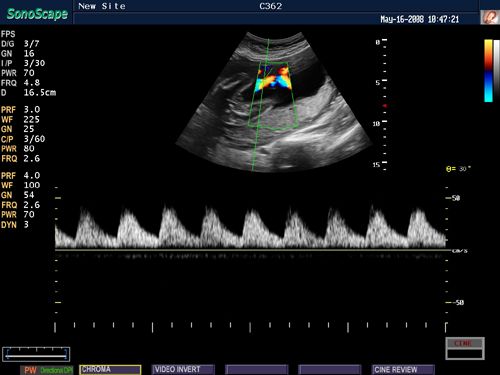Click the VIDEO INVERT button
The height and width of the screenshot is (375, 500).
(183, 370)
